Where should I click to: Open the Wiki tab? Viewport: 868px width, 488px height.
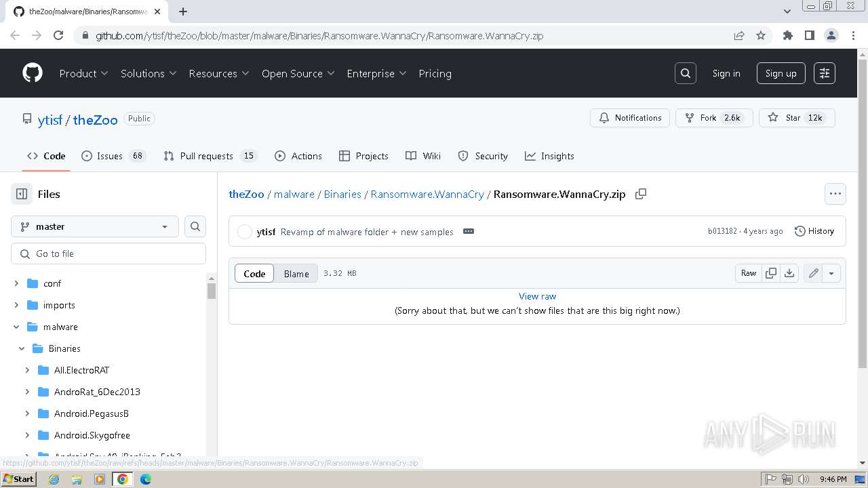423,156
